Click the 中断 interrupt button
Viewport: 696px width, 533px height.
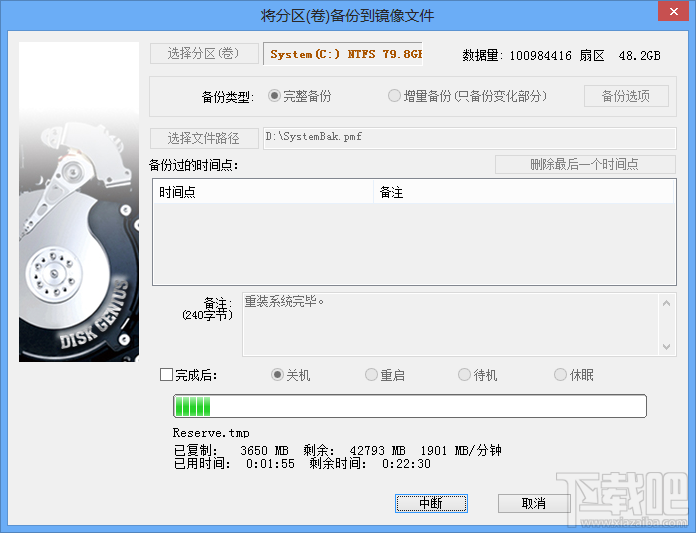[431, 503]
